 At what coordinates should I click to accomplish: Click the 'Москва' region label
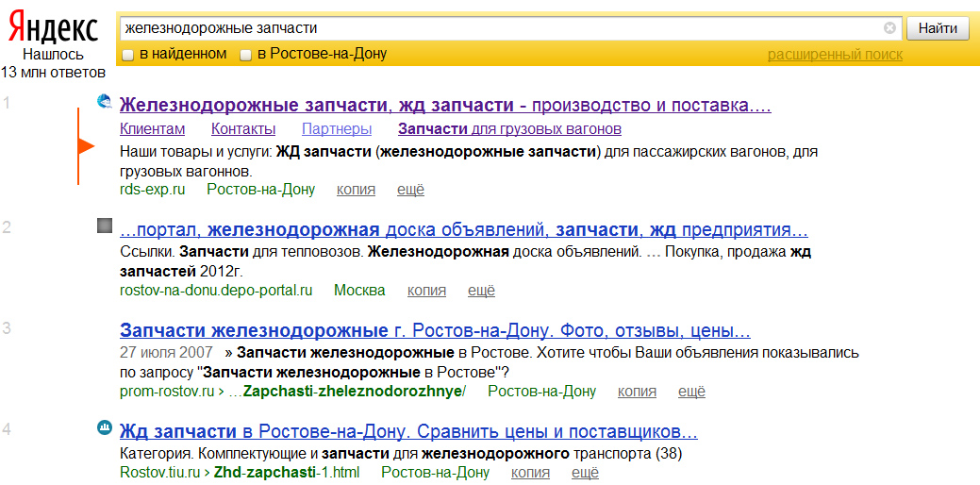pos(360,291)
